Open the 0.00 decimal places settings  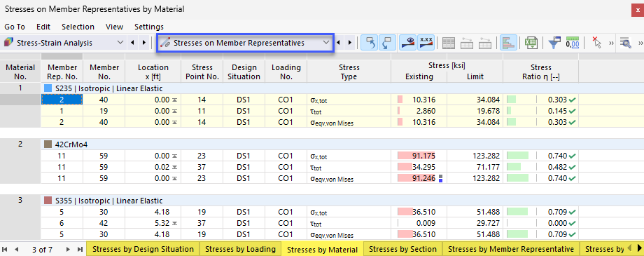pyautogui.click(x=573, y=43)
